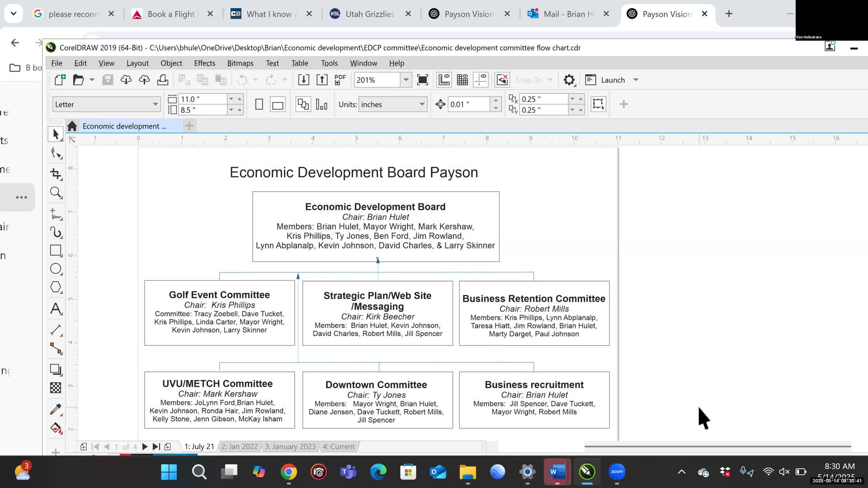Open Zoom from the taskbar

[617, 472]
